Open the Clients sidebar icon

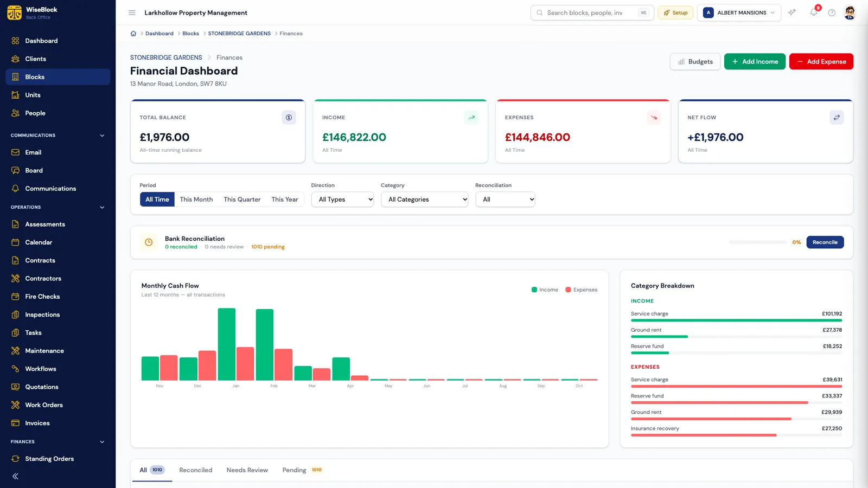15,59
